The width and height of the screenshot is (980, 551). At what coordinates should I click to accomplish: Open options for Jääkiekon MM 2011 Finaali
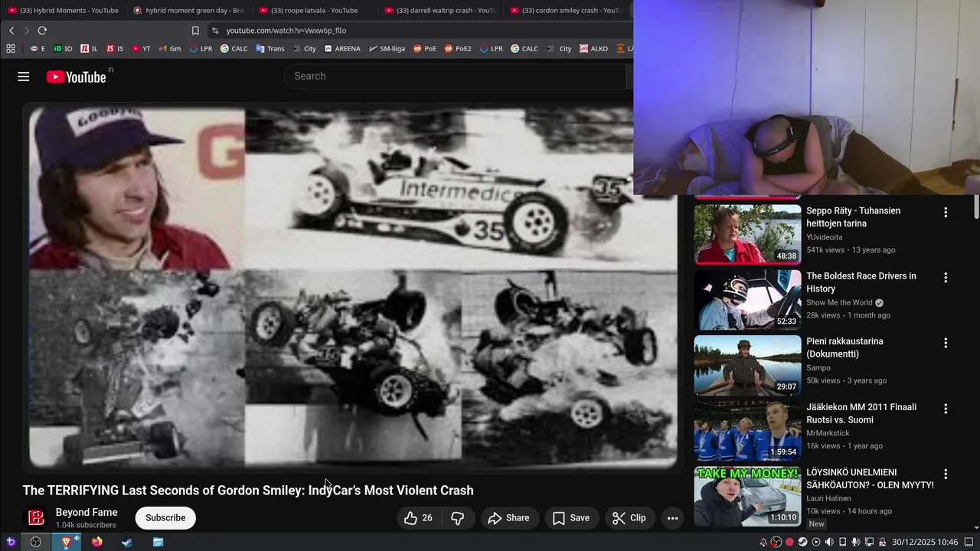(946, 409)
